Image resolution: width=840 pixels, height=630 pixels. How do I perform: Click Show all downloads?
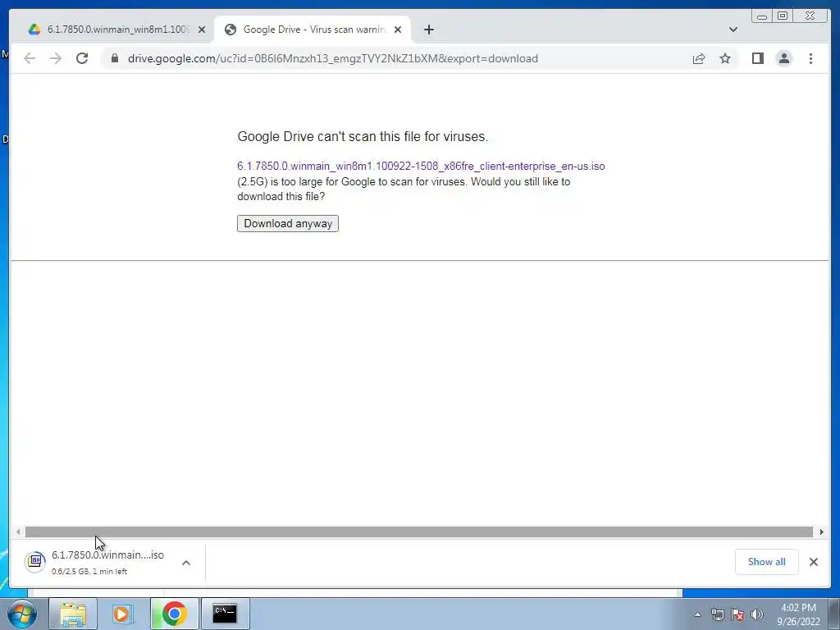pos(767,562)
